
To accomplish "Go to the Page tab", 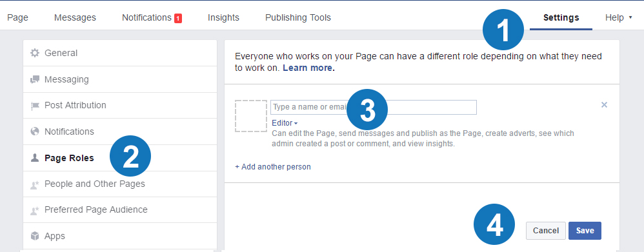I will (x=17, y=17).
